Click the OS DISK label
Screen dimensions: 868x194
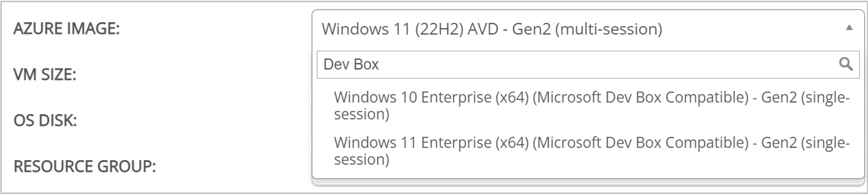tap(45, 120)
